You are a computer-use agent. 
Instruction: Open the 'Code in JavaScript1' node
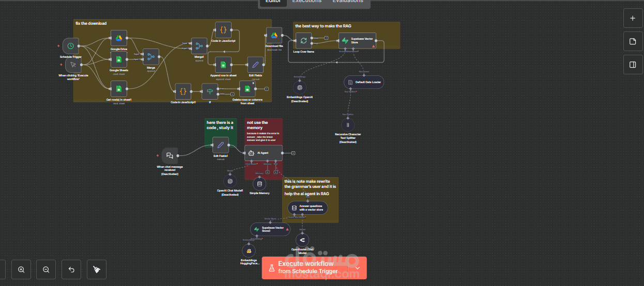[x=183, y=91]
